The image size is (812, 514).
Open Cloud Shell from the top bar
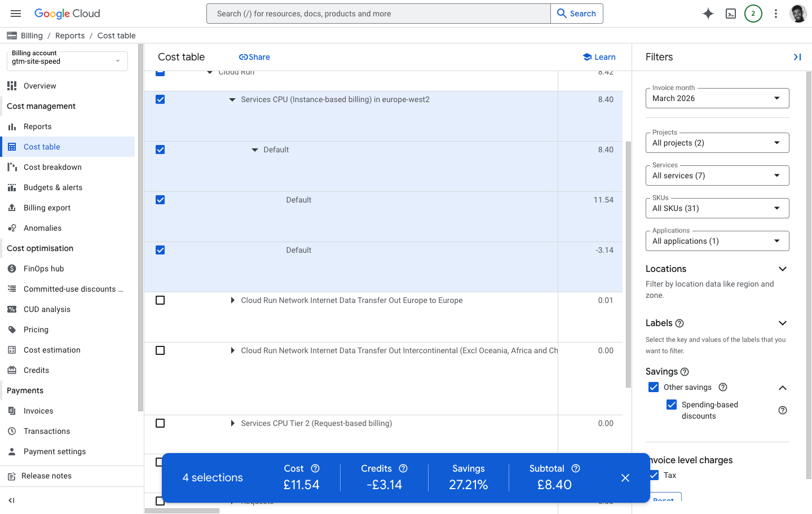click(x=730, y=13)
